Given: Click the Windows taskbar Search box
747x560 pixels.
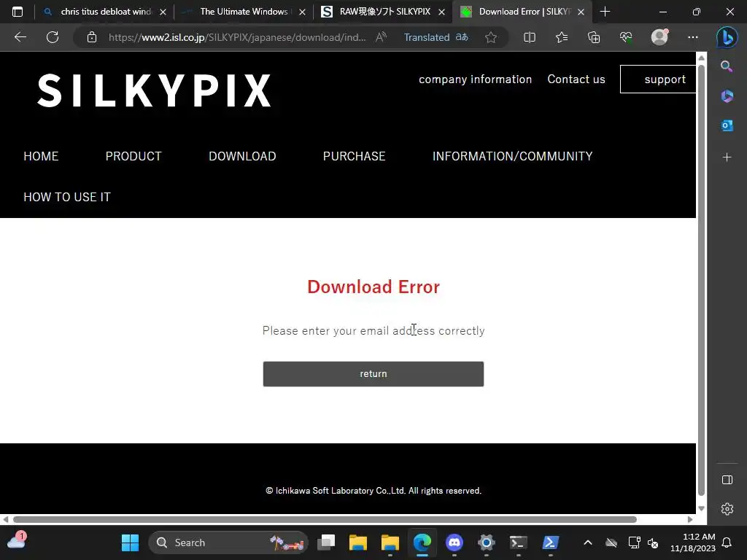Looking at the screenshot, I should tap(228, 542).
